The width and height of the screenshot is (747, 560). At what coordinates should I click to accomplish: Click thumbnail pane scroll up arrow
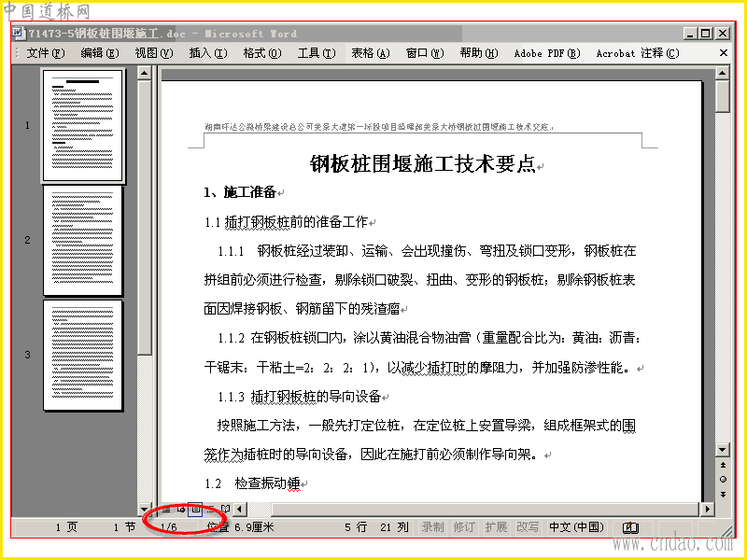point(144,73)
